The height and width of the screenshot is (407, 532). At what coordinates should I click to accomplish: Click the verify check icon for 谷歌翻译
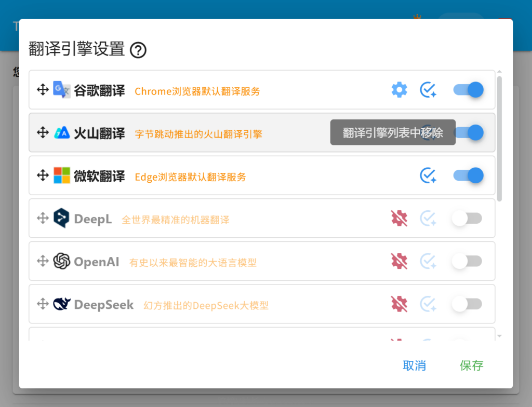[x=428, y=90]
